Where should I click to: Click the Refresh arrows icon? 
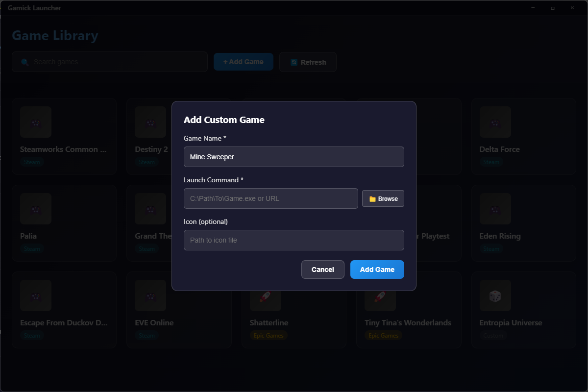point(294,62)
